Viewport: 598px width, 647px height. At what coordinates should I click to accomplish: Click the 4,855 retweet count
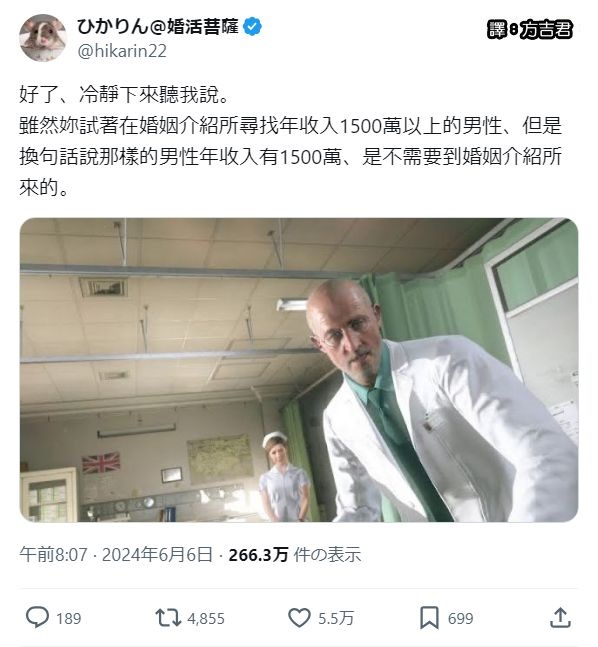pos(206,619)
